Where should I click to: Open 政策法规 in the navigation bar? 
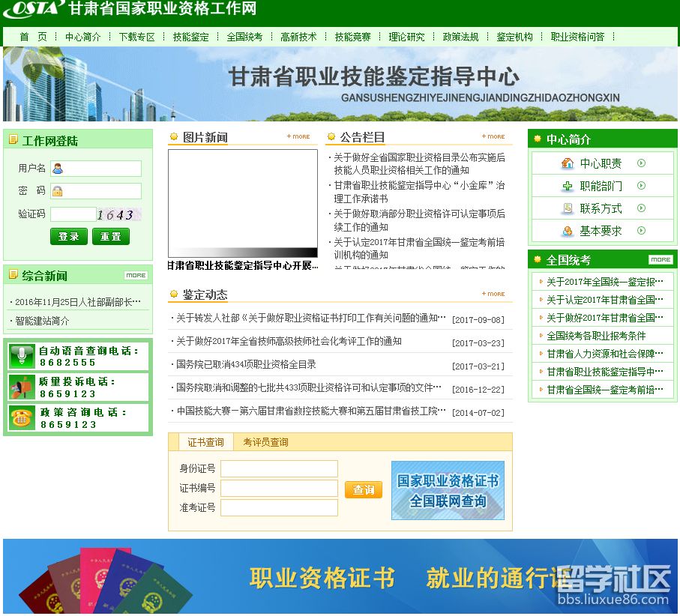pyautogui.click(x=460, y=37)
